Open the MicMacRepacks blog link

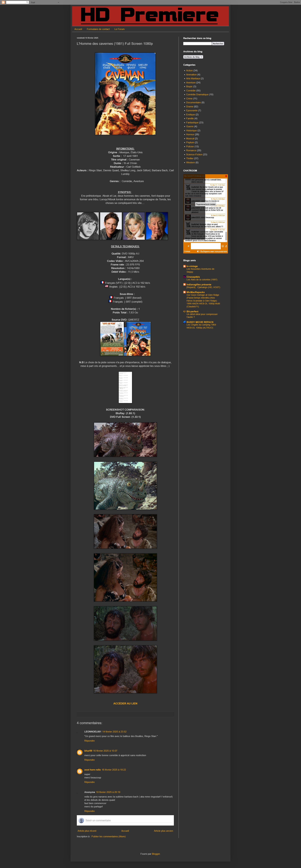(x=195, y=292)
